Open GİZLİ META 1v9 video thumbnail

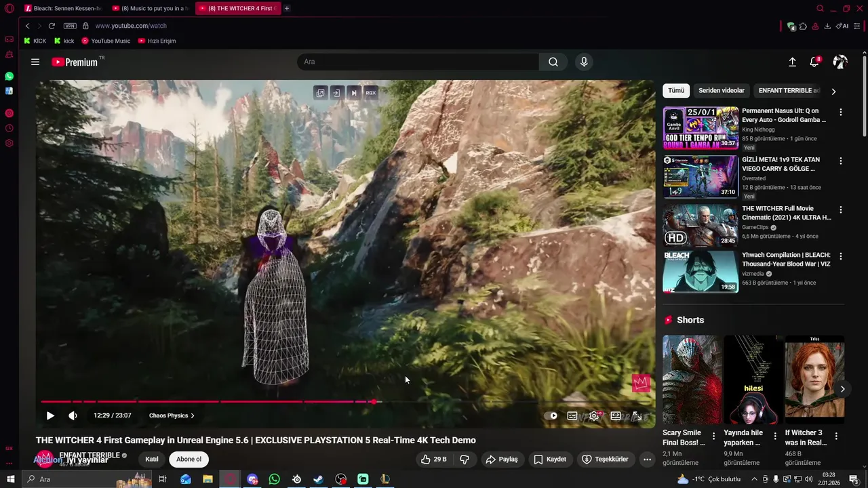coord(701,177)
